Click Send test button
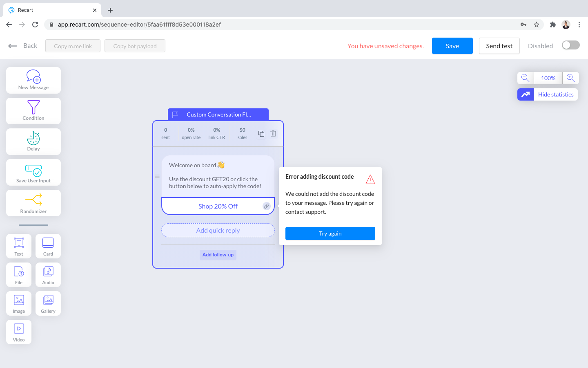This screenshot has width=588, height=368. coord(499,46)
